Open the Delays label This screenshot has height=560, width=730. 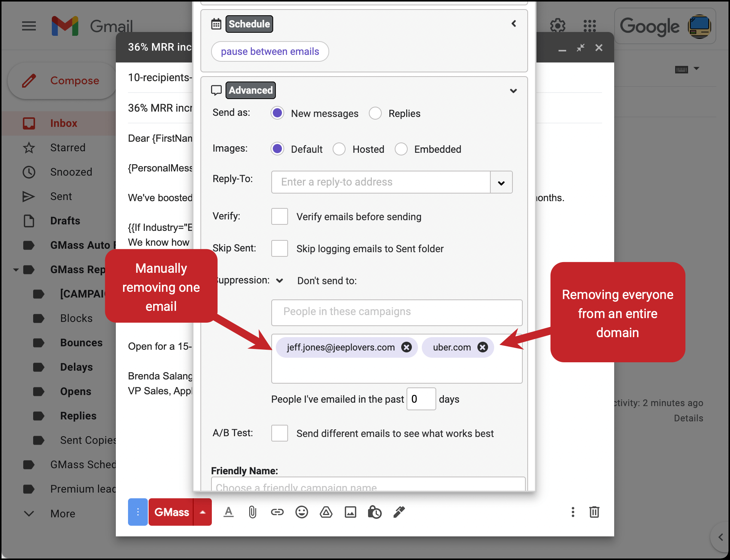[x=76, y=367]
